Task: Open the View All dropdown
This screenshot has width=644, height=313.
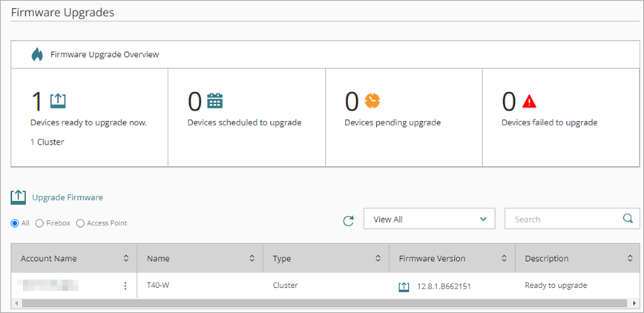Action: pyautogui.click(x=429, y=220)
